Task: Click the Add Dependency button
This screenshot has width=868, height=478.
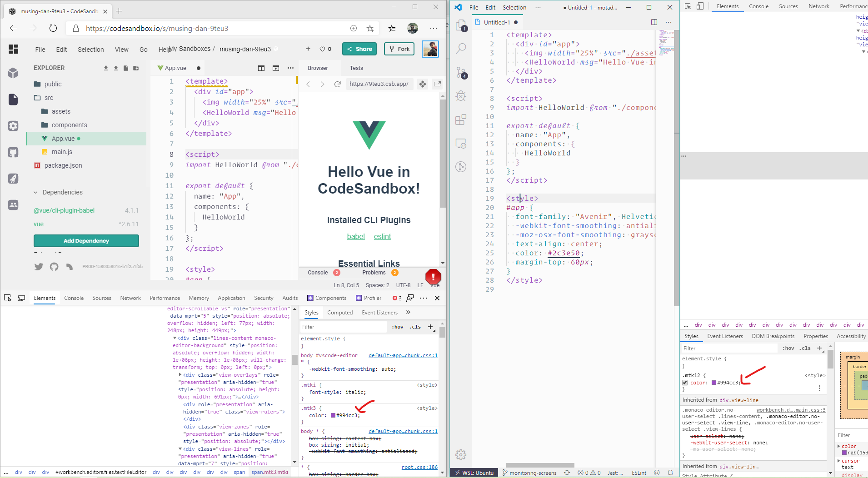Action: [86, 241]
